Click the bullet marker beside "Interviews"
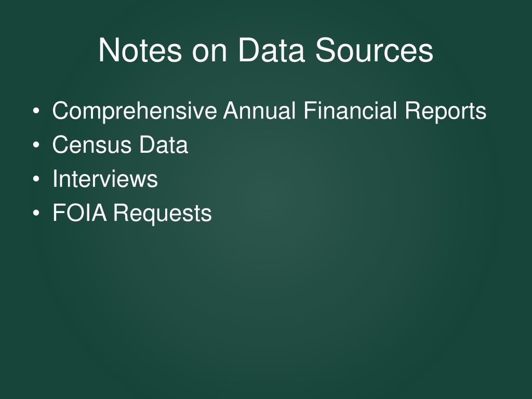This screenshot has width=532, height=399. pos(35,180)
